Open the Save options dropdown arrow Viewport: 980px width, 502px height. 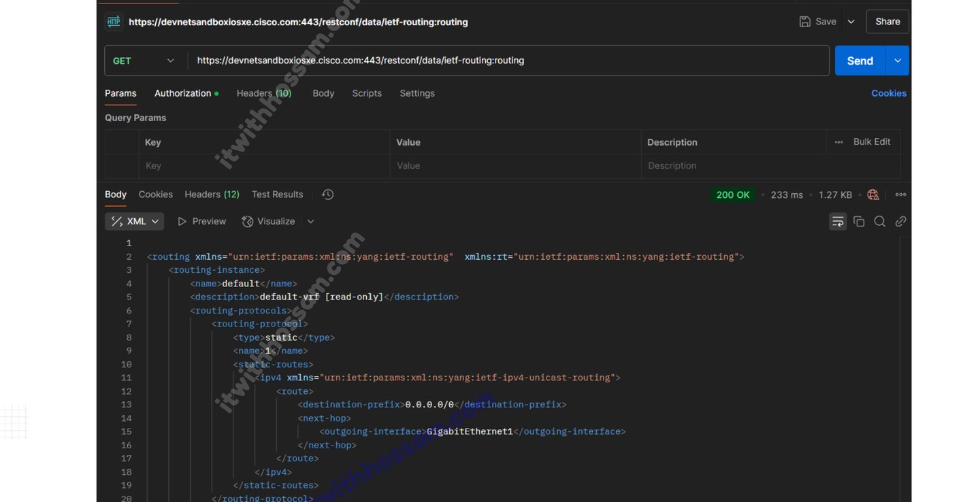(x=851, y=22)
